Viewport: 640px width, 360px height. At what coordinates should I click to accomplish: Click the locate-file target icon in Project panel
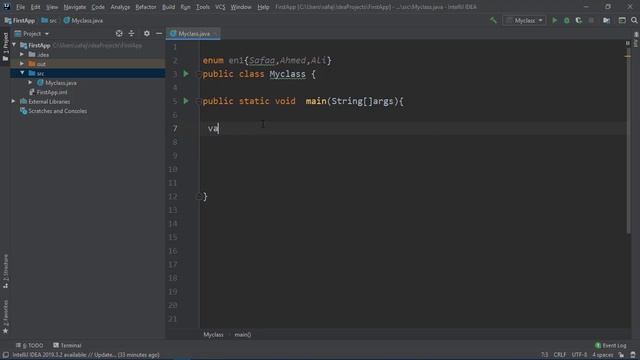(119, 33)
